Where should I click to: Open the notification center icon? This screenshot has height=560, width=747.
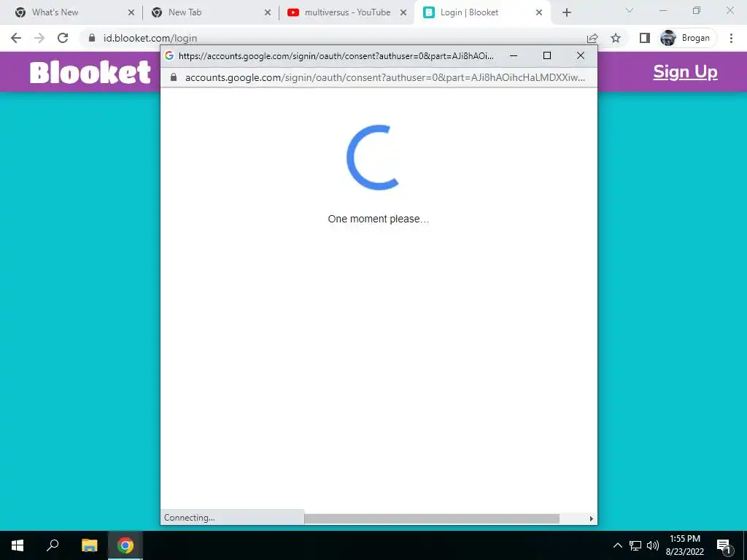724,545
